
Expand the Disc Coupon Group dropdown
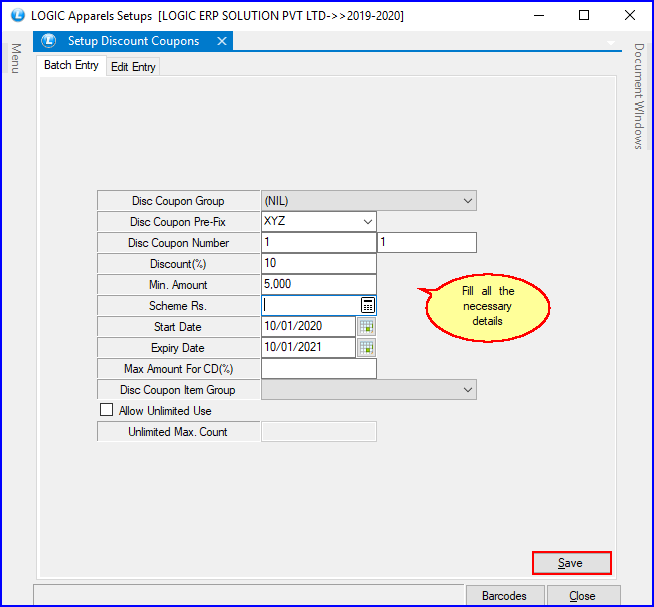(x=468, y=201)
